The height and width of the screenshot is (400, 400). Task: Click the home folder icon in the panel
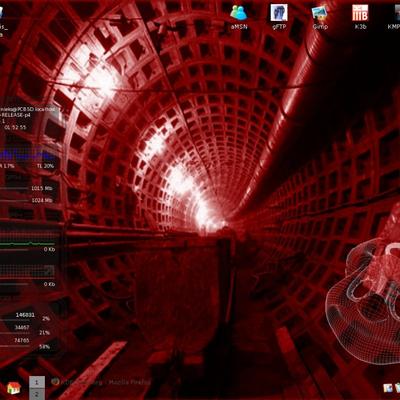(14, 388)
